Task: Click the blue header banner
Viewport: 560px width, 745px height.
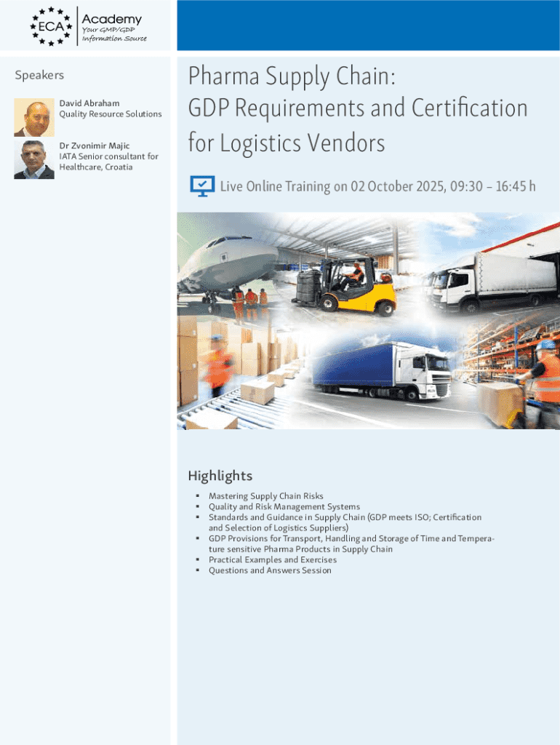Action: [369, 25]
